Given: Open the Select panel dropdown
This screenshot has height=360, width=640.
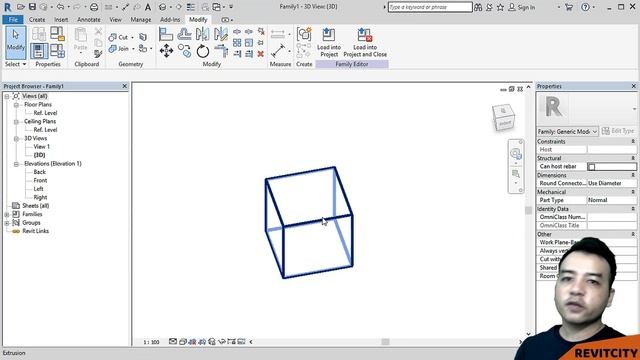Looking at the screenshot, I should [x=15, y=64].
